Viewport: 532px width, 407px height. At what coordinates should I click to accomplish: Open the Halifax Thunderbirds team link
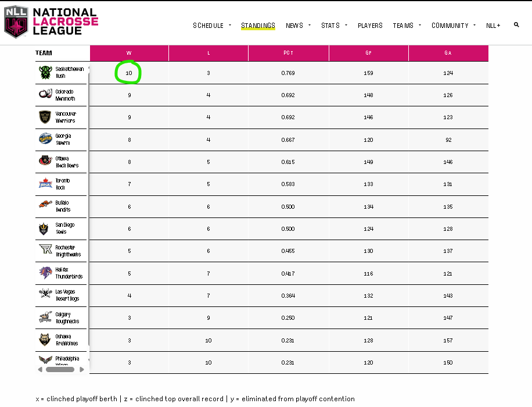click(x=69, y=273)
